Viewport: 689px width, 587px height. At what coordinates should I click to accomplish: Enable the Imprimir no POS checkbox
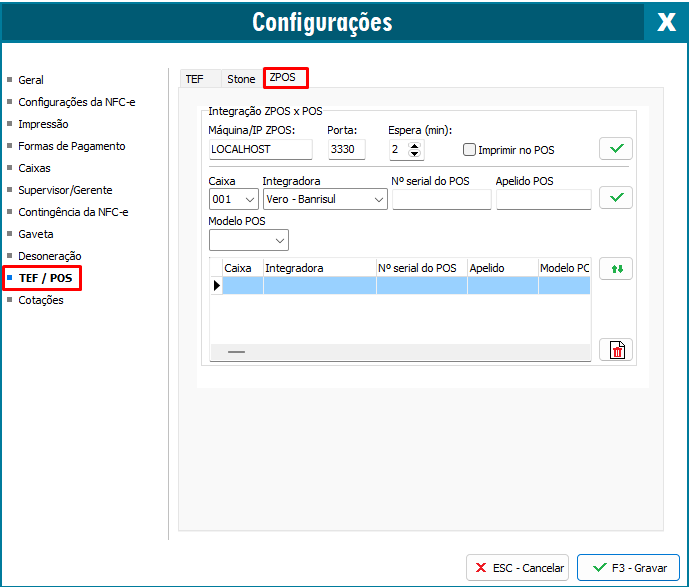pyautogui.click(x=469, y=150)
